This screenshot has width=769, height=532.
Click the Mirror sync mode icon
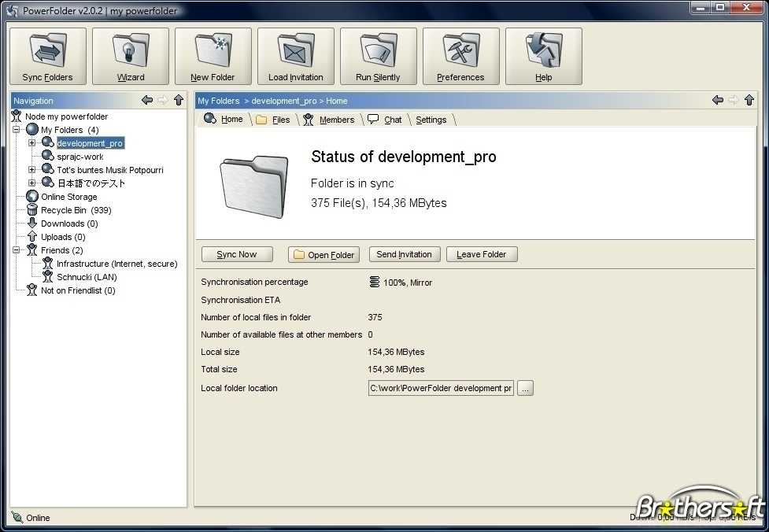click(374, 282)
